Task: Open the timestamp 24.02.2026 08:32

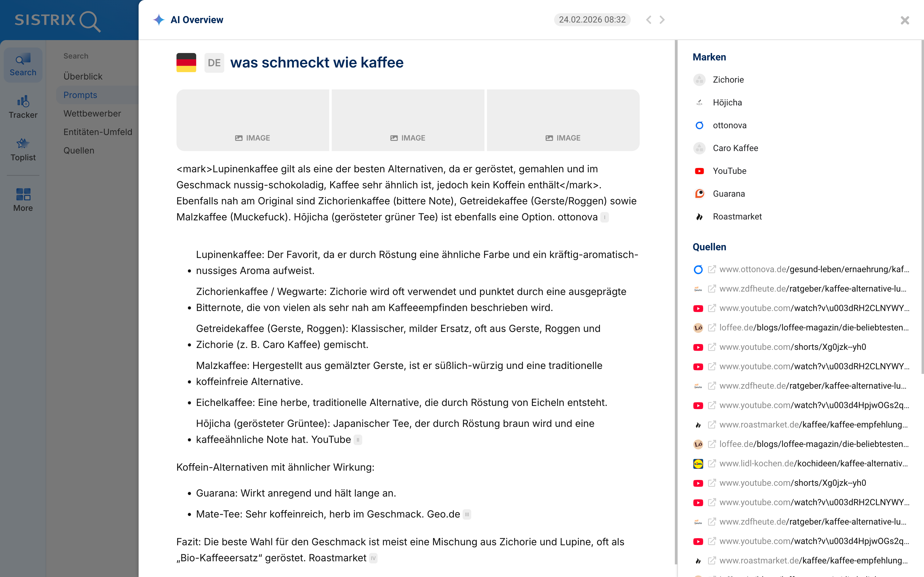Action: tap(592, 19)
